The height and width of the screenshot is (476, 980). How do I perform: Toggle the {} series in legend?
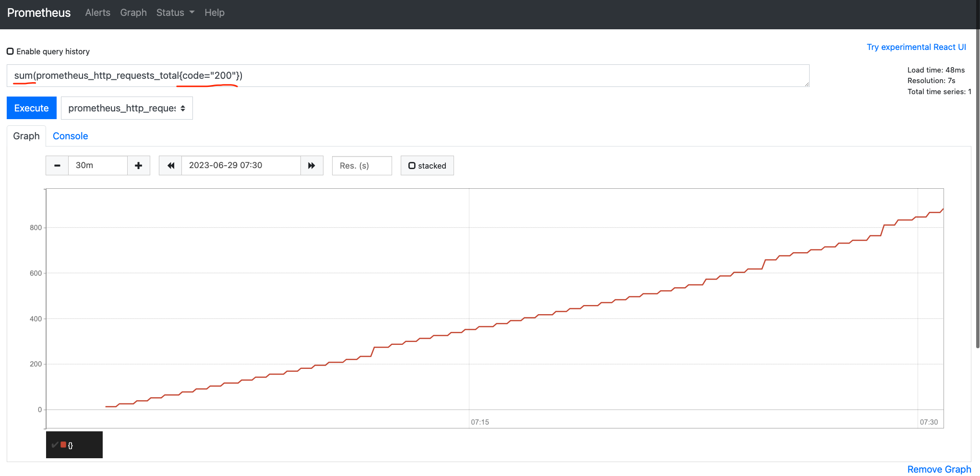71,445
